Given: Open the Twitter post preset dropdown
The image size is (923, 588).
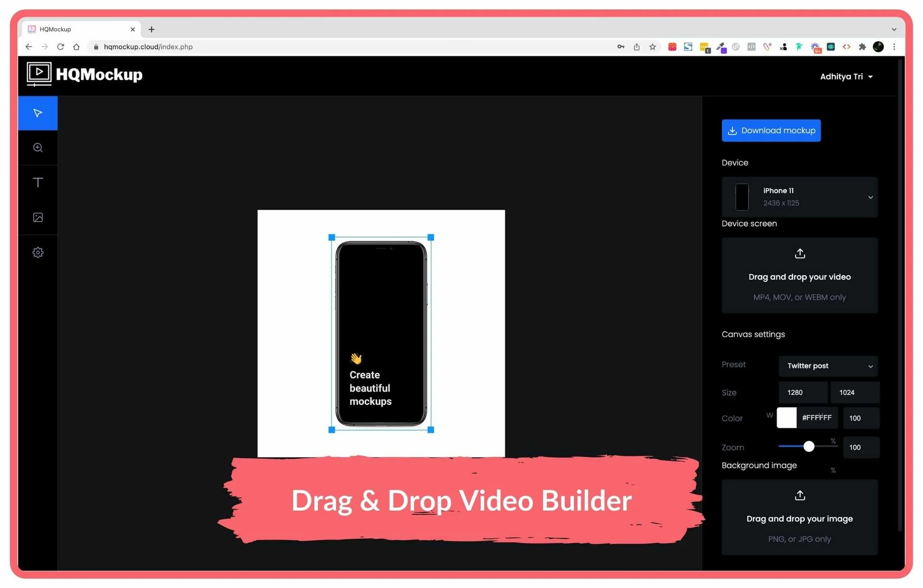Looking at the screenshot, I should point(828,366).
